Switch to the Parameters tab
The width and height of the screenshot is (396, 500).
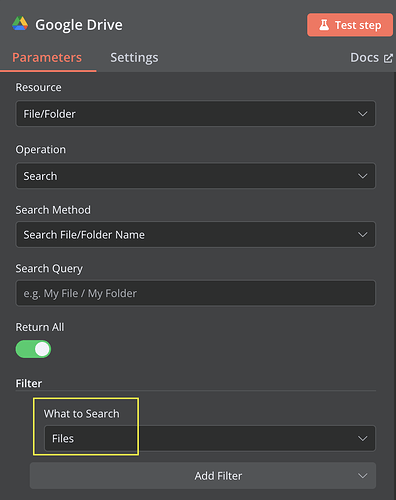tap(47, 58)
